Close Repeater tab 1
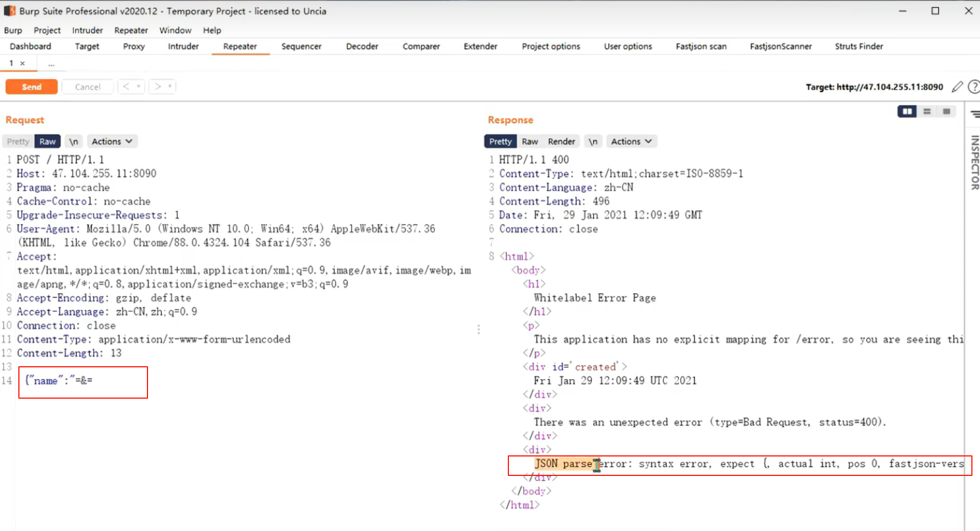 click(x=23, y=63)
